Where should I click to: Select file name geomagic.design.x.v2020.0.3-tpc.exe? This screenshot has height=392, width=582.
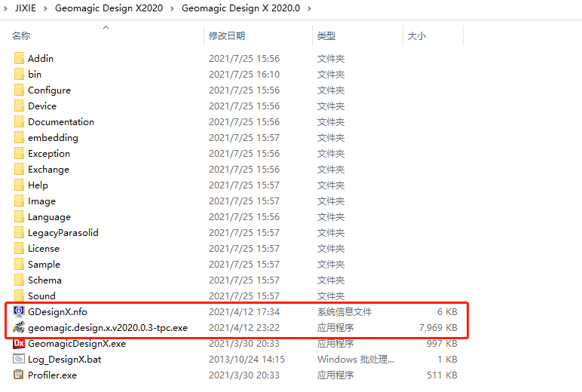tap(108, 328)
